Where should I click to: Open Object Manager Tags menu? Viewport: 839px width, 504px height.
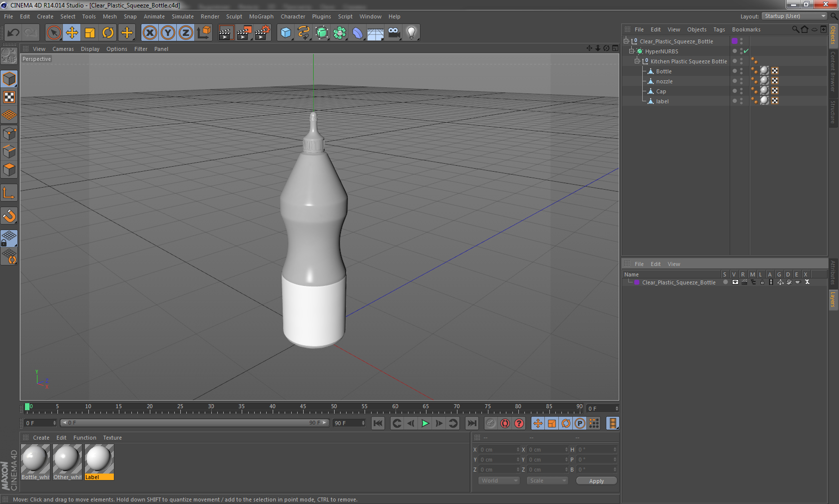coord(719,29)
